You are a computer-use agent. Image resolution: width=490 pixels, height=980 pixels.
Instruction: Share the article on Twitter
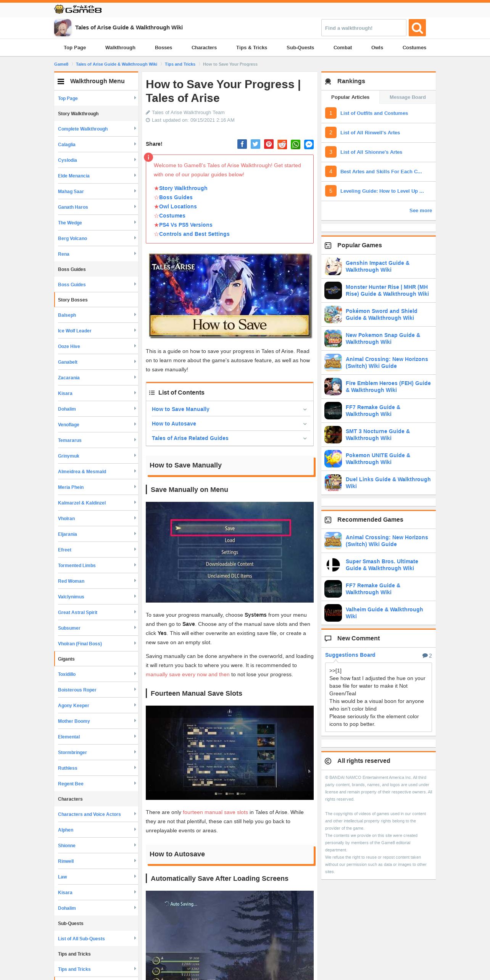pos(255,144)
